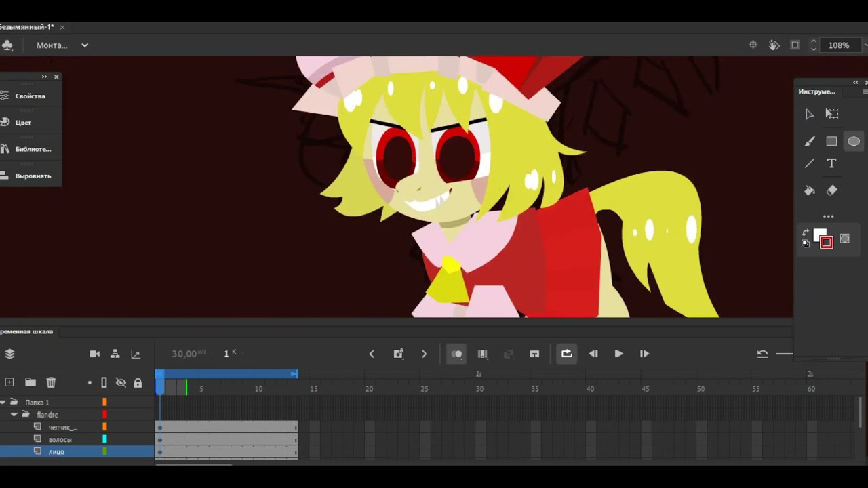Collapse the Папка 1 folder
868x488 pixels.
coord(3,403)
